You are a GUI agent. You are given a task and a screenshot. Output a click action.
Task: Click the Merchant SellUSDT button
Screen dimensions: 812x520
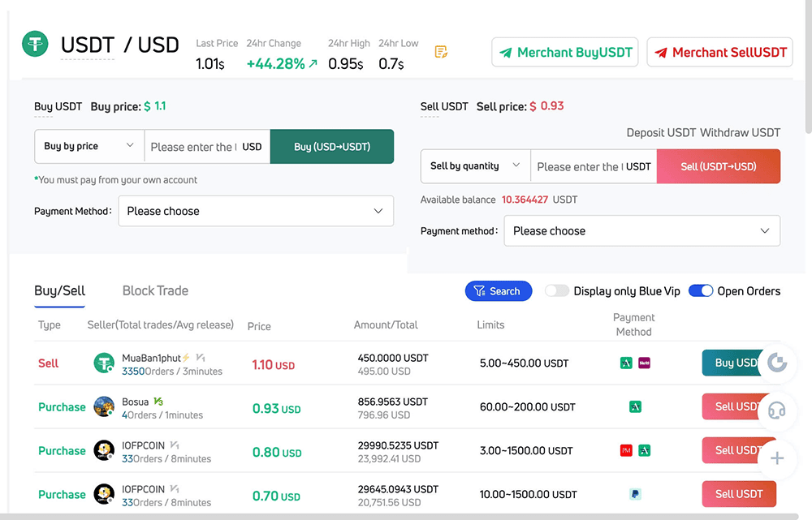(719, 52)
